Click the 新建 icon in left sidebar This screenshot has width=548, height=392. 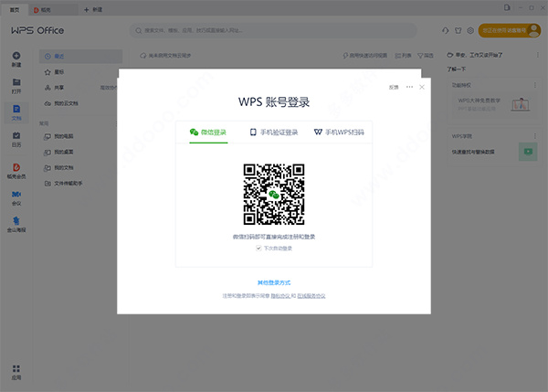(16, 59)
